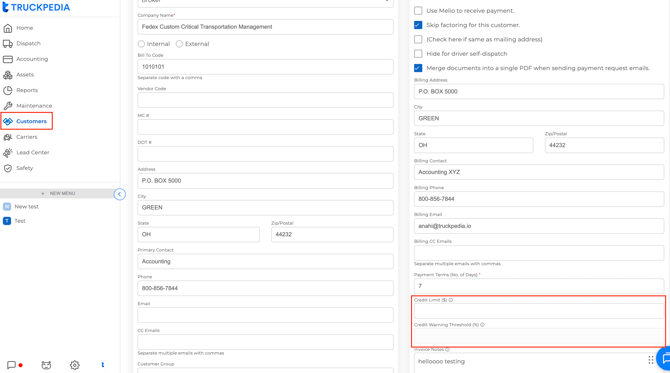This screenshot has width=670, height=373.
Task: Select the Internal radio button
Action: point(141,44)
